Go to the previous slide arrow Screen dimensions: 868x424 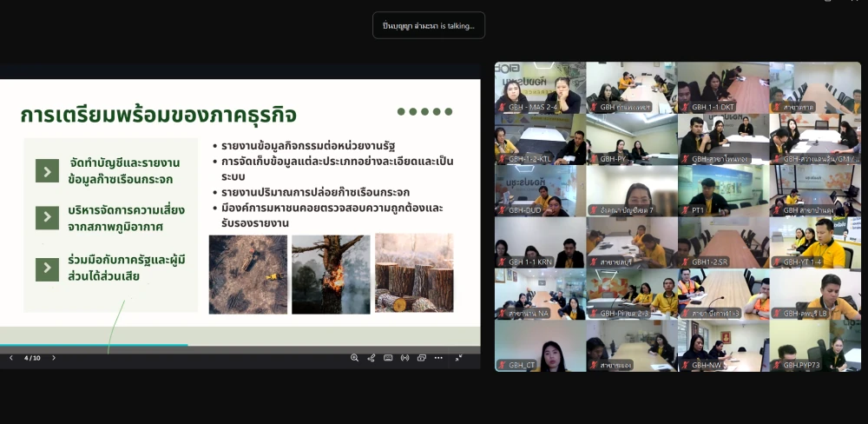click(11, 358)
